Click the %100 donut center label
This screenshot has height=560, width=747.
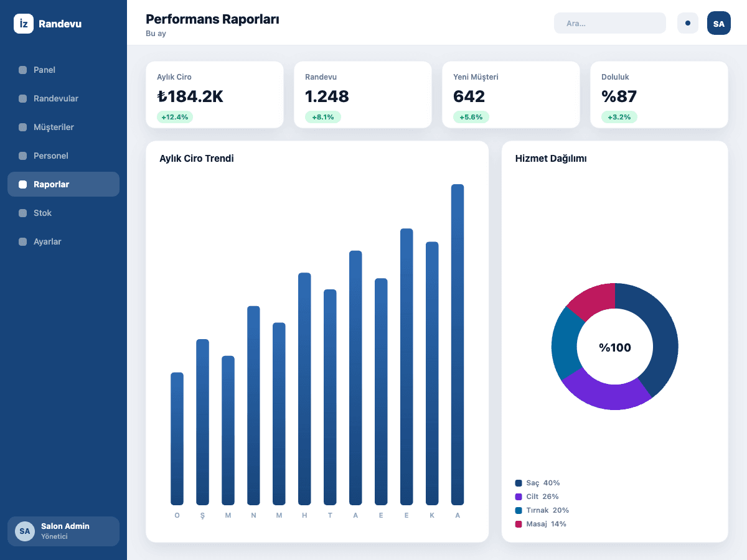(x=615, y=347)
